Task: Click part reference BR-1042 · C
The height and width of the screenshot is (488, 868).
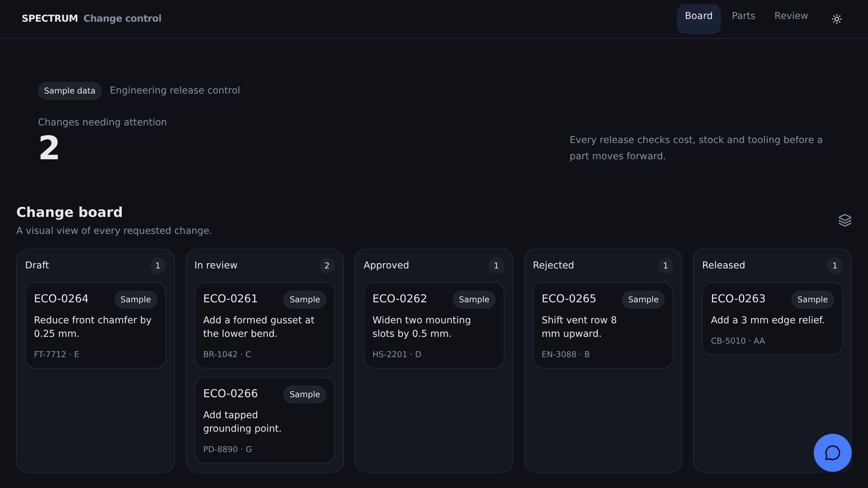Action: 227,354
